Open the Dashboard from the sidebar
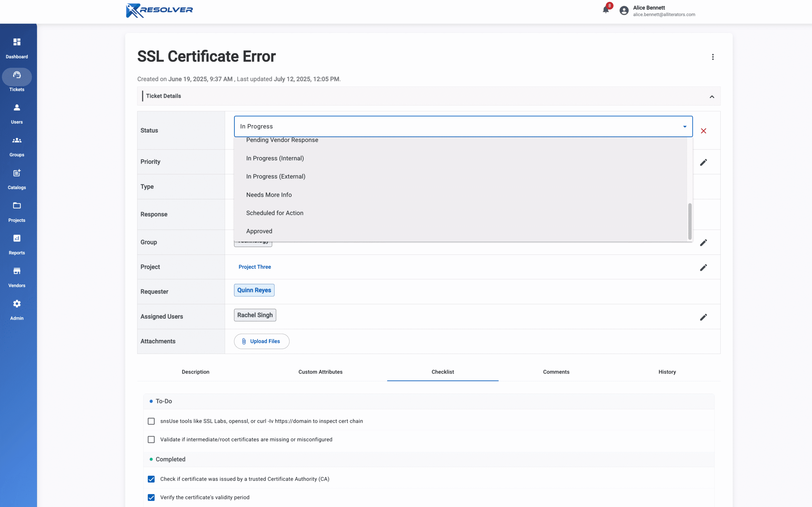The width and height of the screenshot is (812, 507). click(x=17, y=42)
